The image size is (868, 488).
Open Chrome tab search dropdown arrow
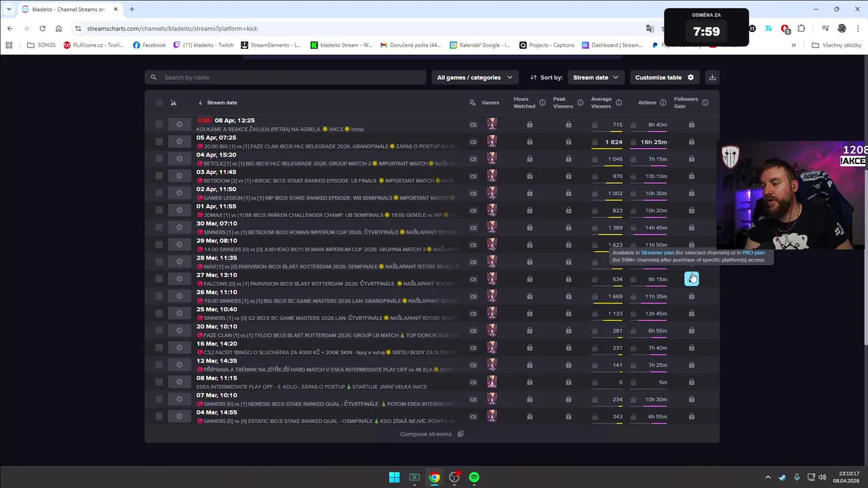[9, 9]
